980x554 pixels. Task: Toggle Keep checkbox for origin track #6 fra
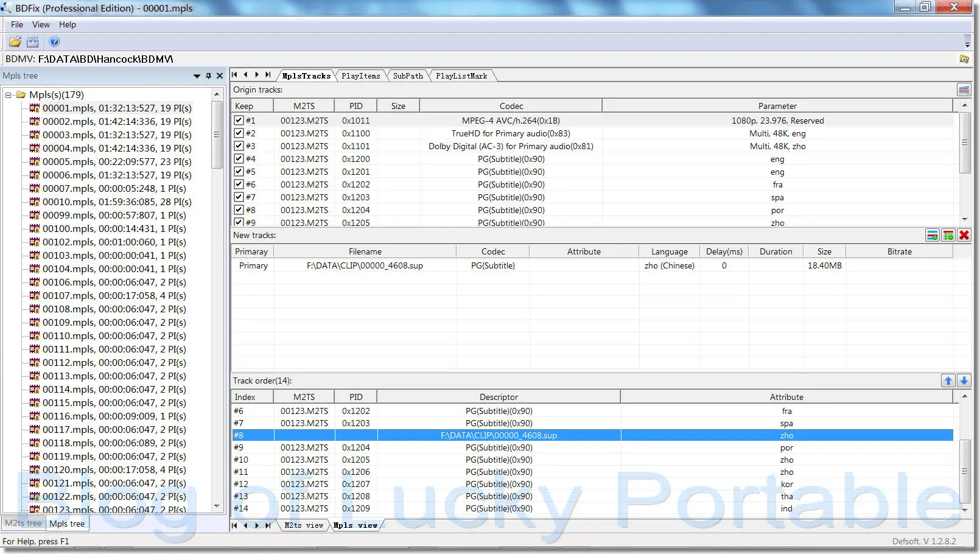(239, 184)
